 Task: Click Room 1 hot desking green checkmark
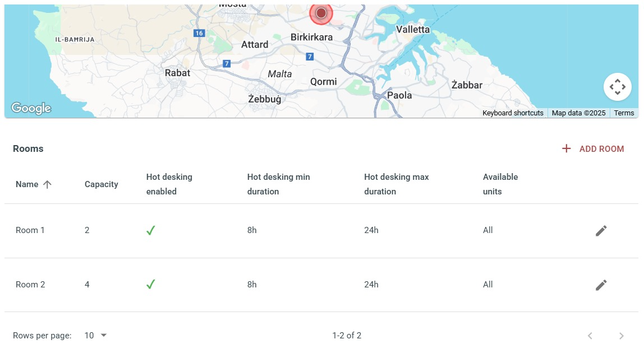coord(151,230)
